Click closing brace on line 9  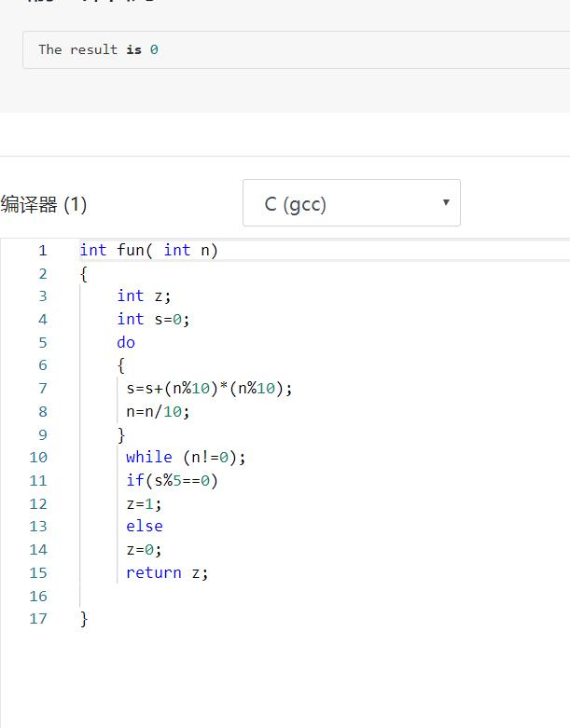pos(121,434)
